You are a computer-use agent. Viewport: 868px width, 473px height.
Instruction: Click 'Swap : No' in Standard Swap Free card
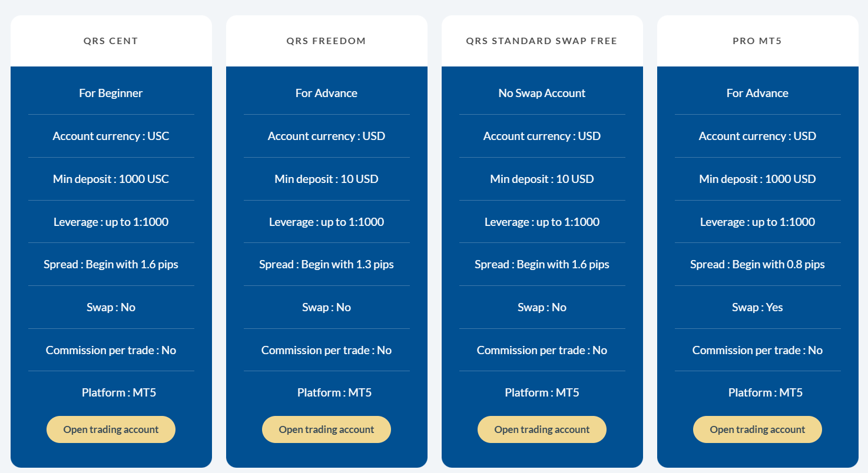click(x=542, y=307)
